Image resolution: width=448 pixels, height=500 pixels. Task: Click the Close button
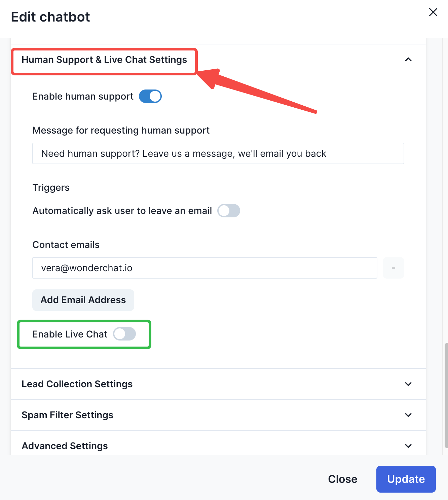coord(342,479)
